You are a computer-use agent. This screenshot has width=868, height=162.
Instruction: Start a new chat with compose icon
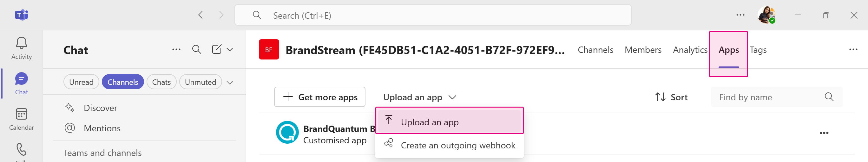coord(217,49)
